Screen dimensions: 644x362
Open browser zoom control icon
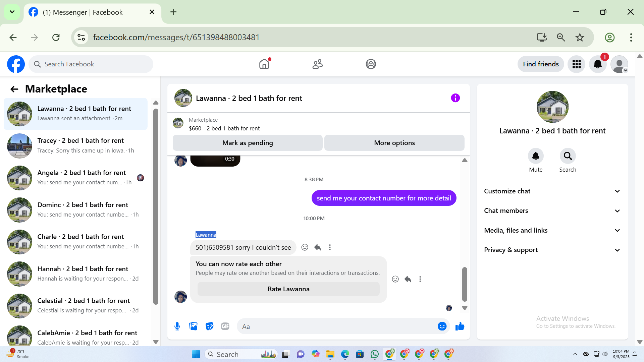pos(561,37)
